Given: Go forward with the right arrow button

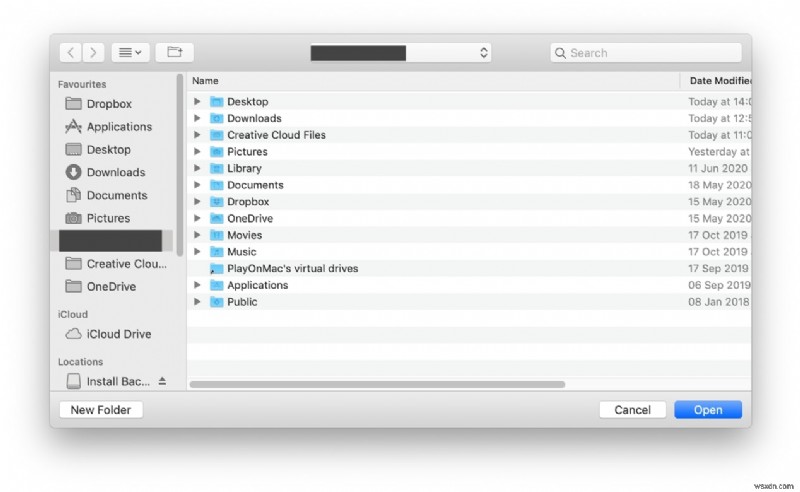Looking at the screenshot, I should coord(93,52).
